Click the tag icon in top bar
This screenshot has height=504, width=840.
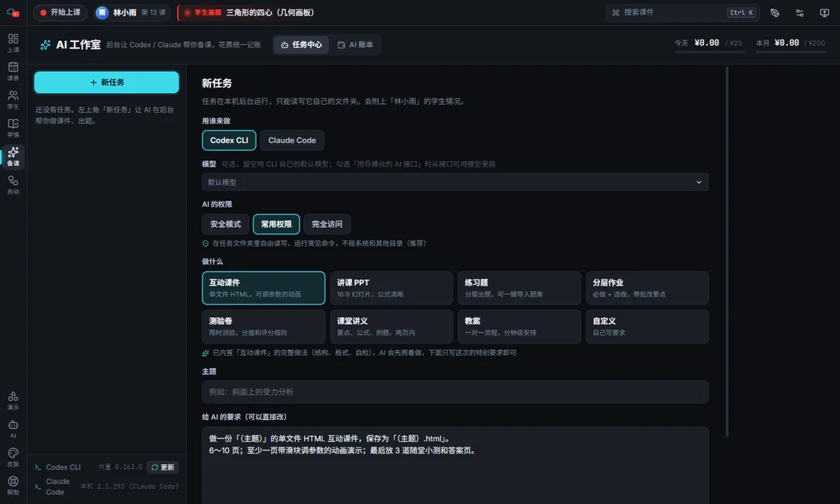point(774,13)
